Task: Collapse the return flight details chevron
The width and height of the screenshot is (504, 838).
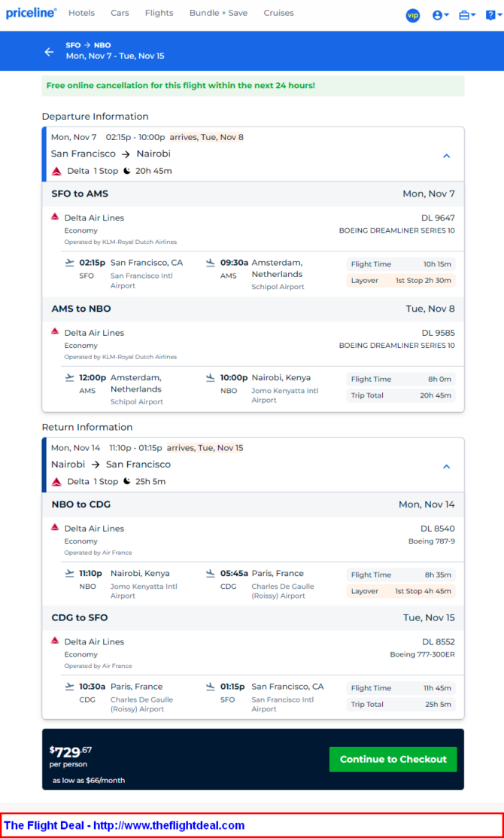Action: pyautogui.click(x=447, y=467)
